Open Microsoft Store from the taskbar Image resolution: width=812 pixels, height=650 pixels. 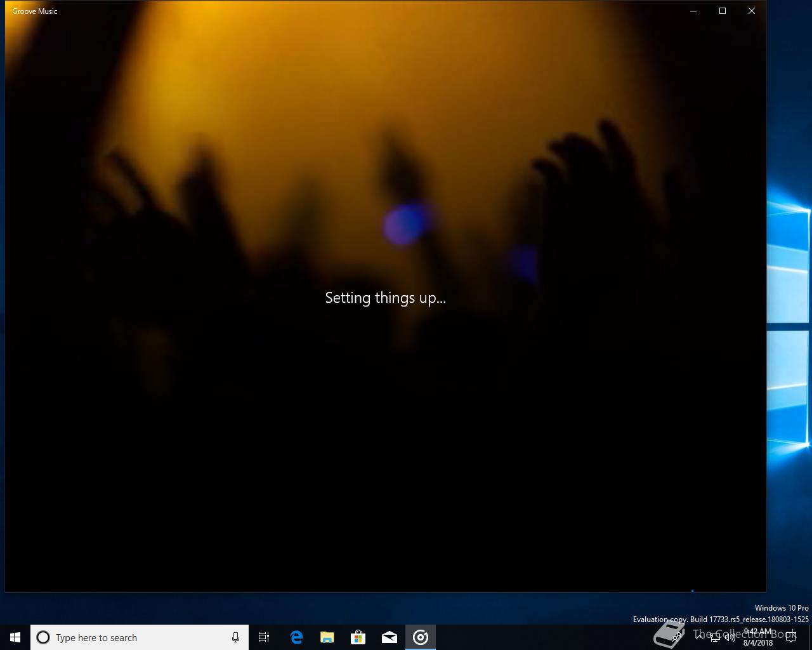point(358,637)
